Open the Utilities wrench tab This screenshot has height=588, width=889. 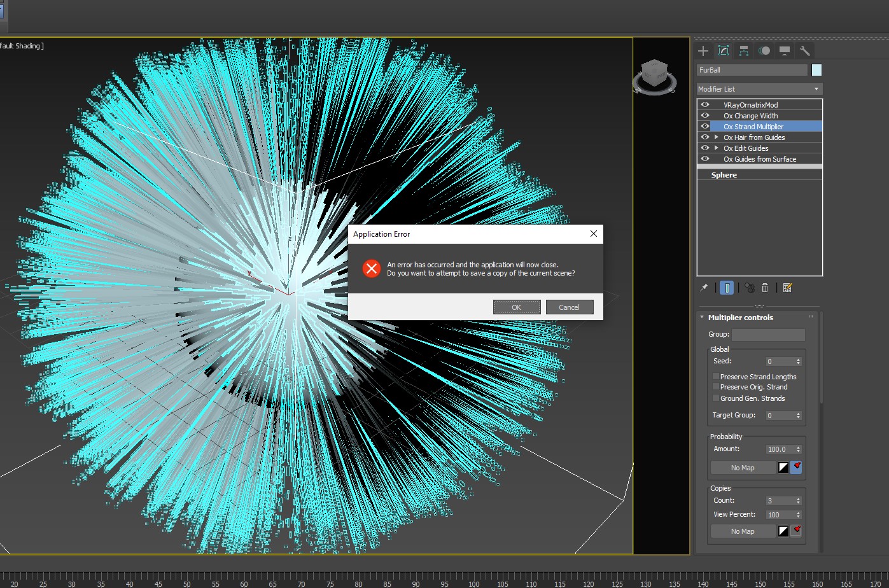pyautogui.click(x=804, y=51)
